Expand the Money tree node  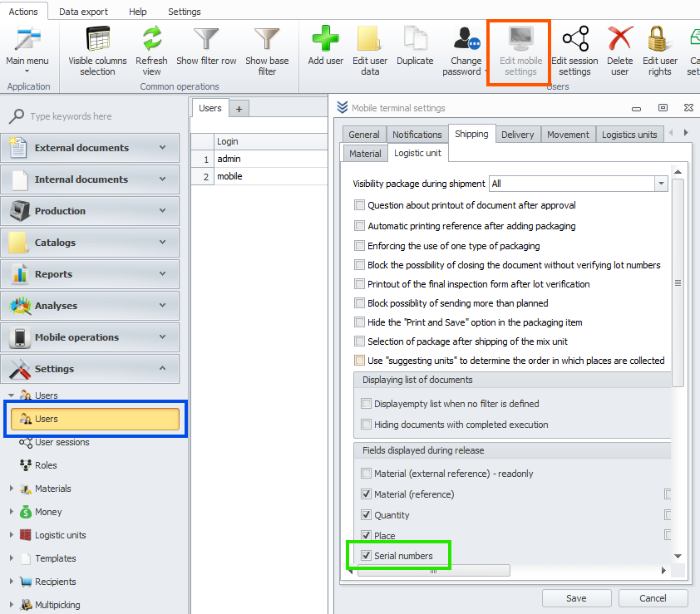pyautogui.click(x=12, y=511)
